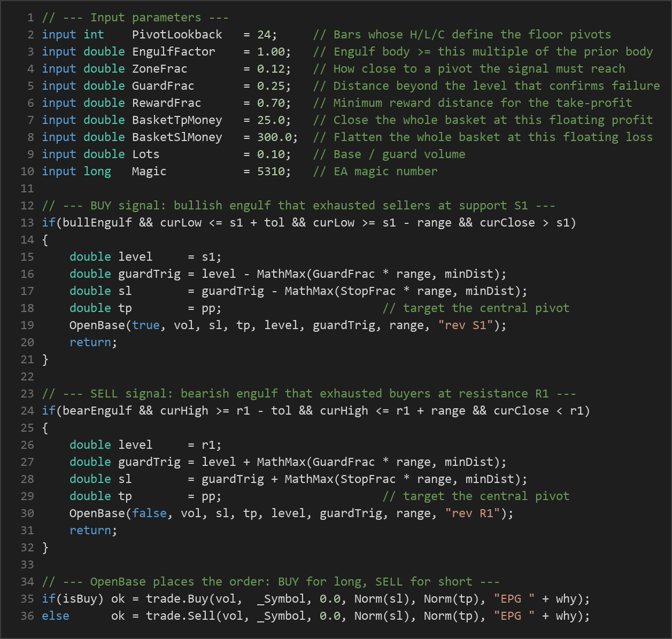Click the Lots input name
The width and height of the screenshot is (672, 639).
(x=146, y=154)
